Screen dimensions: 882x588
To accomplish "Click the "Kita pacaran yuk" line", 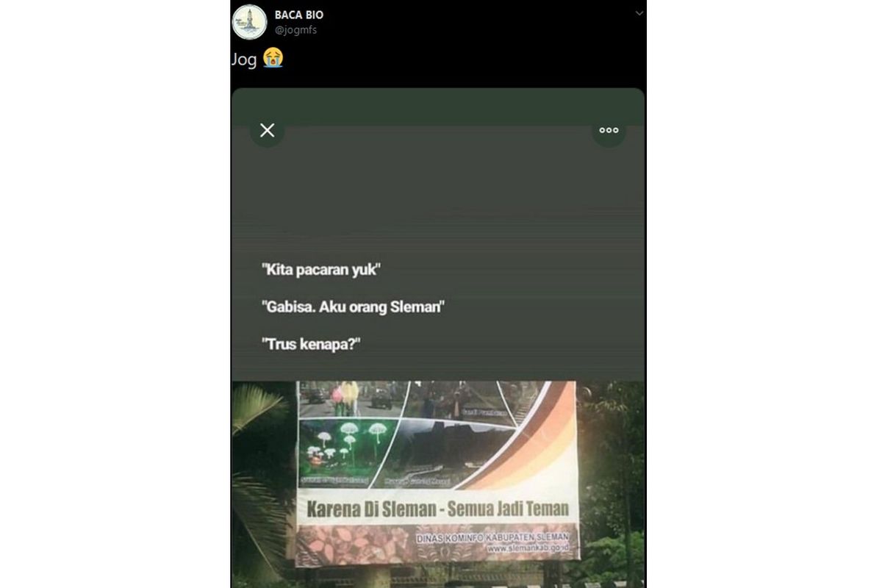I will [322, 269].
